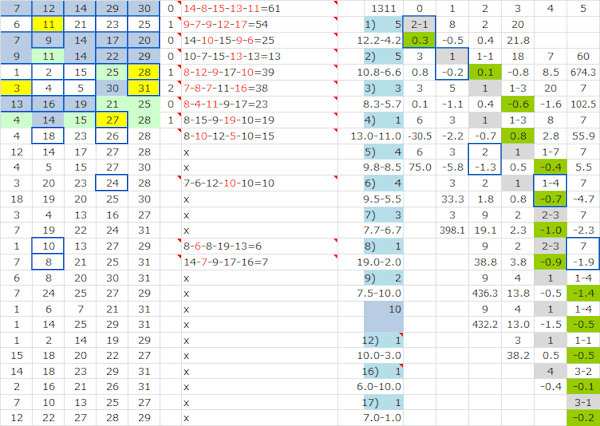Click the green cell showing 0.3
The width and height of the screenshot is (600, 426).
419,41
